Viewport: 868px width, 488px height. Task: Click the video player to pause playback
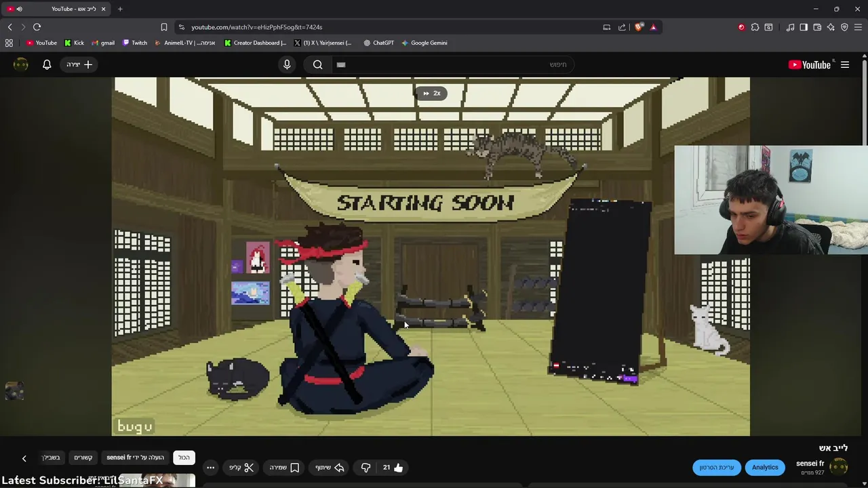[x=431, y=256]
